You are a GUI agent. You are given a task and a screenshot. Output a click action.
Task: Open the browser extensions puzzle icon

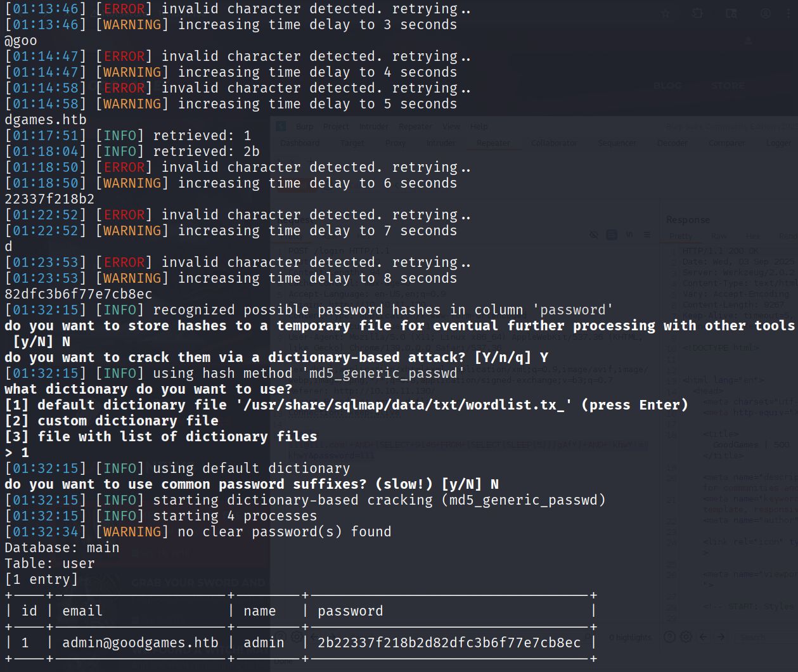697,13
